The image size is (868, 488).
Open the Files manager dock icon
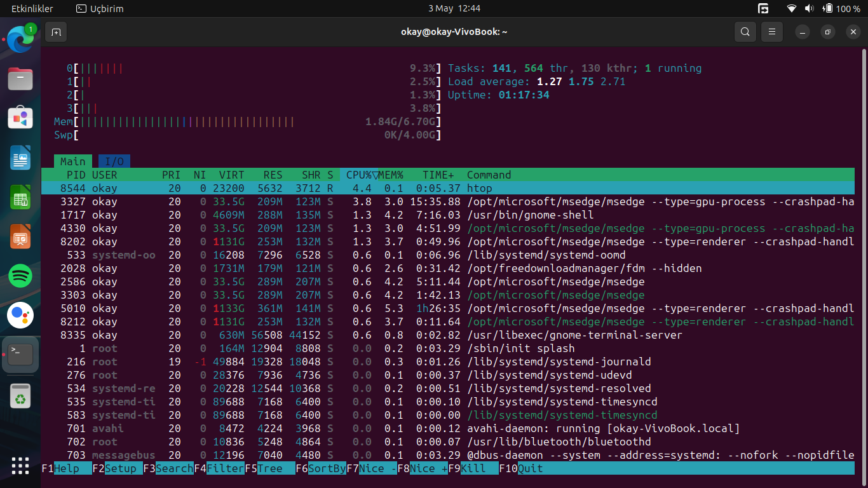[20, 79]
